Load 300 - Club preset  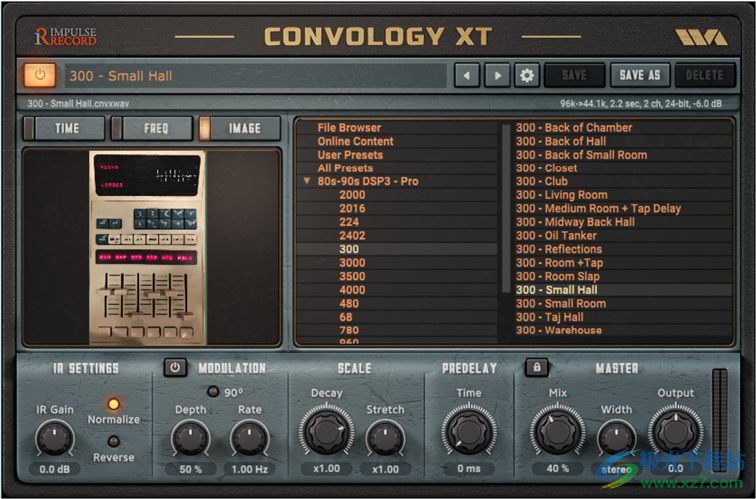point(541,181)
